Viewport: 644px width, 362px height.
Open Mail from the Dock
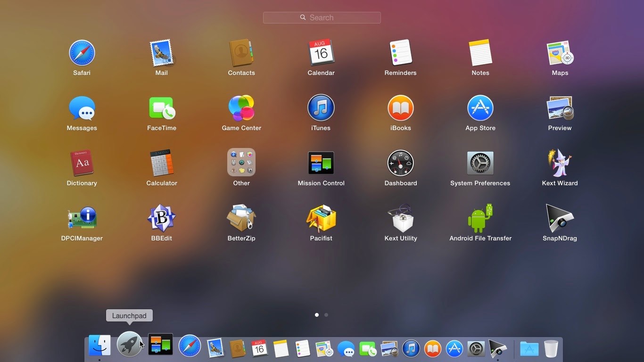(x=215, y=348)
